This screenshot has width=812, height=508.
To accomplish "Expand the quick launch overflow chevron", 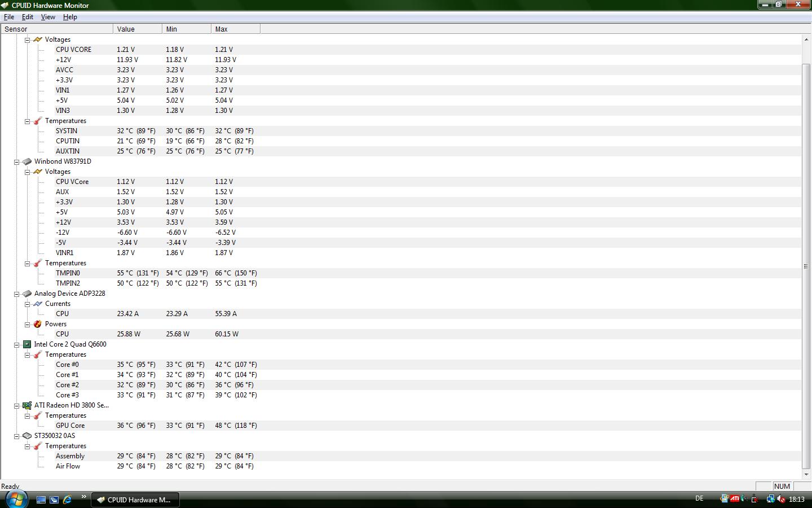I will pyautogui.click(x=83, y=497).
